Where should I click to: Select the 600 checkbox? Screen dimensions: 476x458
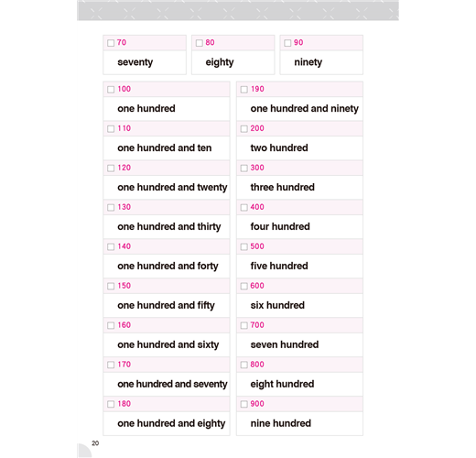coord(244,286)
